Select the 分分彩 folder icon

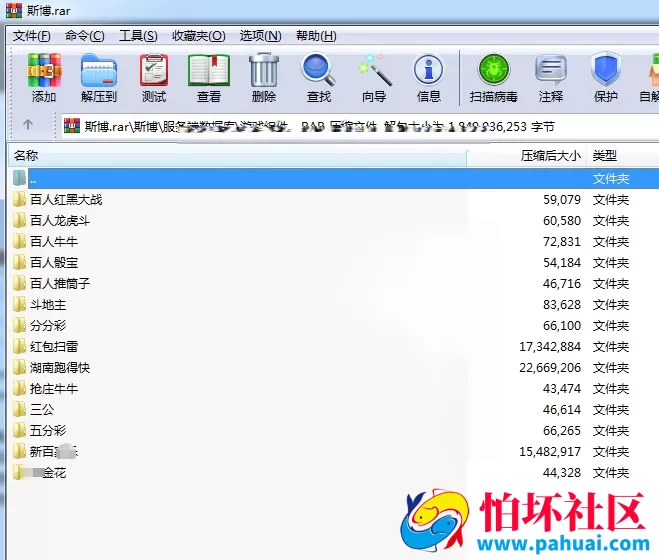coord(19,325)
